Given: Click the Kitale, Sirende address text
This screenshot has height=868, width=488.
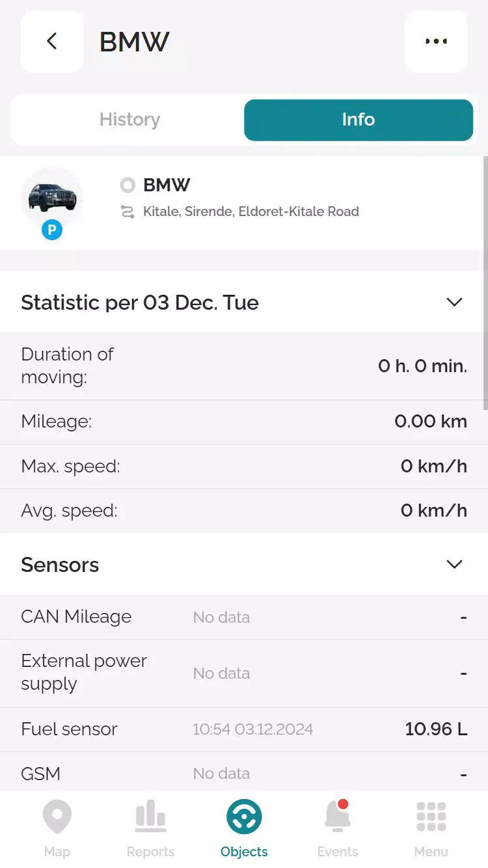Looking at the screenshot, I should (251, 211).
